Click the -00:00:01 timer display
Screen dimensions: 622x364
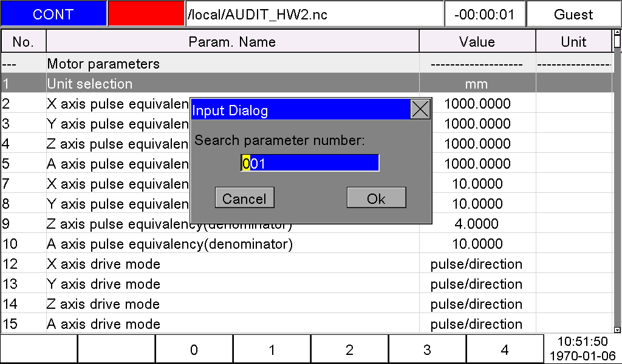point(484,14)
